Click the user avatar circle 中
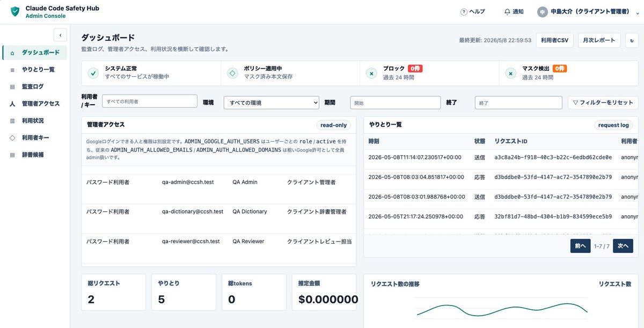This screenshot has height=328, width=644. pos(542,12)
